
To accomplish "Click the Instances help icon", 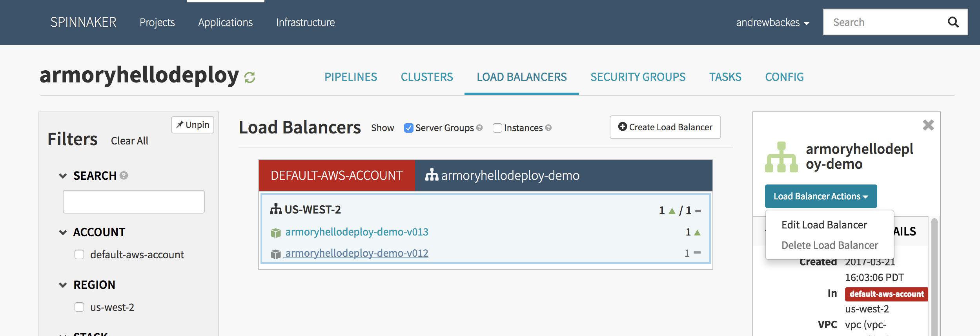I will pos(548,128).
